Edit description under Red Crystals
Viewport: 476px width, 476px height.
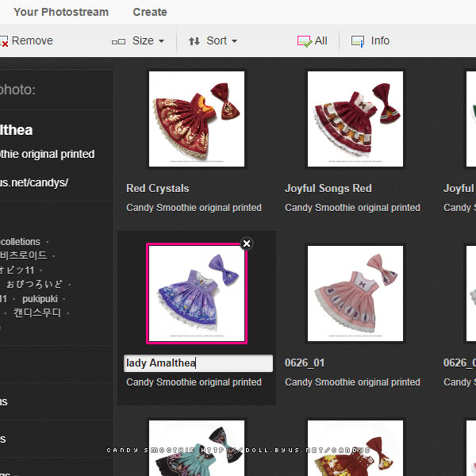194,208
